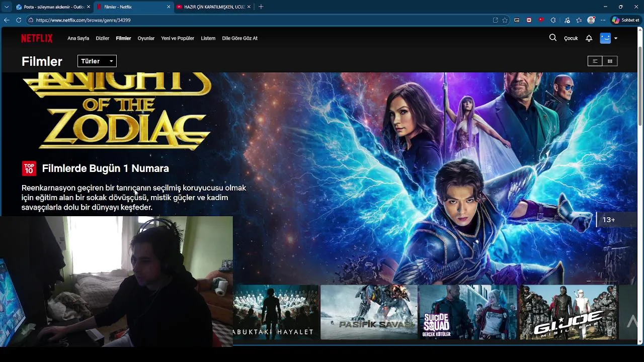Reload the Netflix page
Image resolution: width=644 pixels, height=362 pixels.
(x=19, y=20)
